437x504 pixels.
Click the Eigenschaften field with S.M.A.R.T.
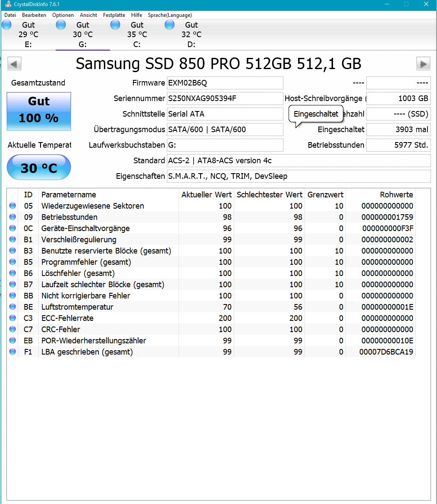point(299,176)
